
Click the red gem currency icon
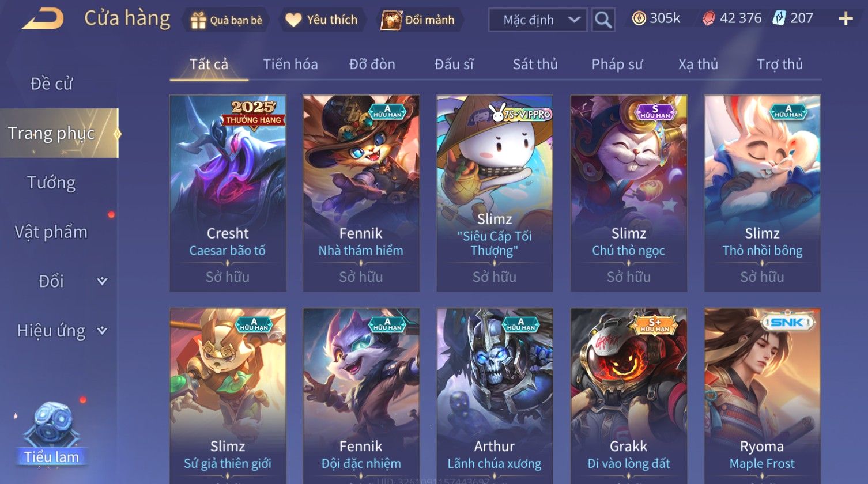point(708,19)
